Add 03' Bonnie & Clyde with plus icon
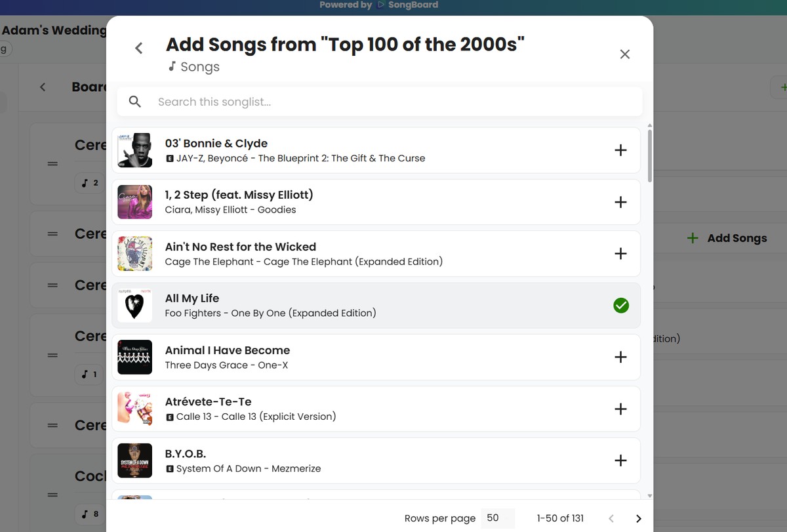787x532 pixels. [x=620, y=150]
